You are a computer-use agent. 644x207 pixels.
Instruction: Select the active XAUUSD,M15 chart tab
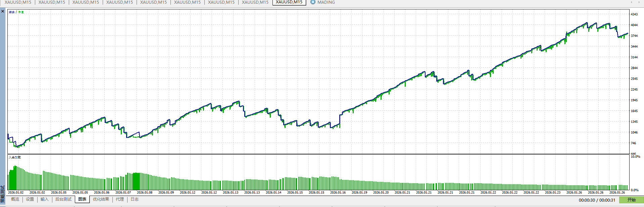point(289,2)
